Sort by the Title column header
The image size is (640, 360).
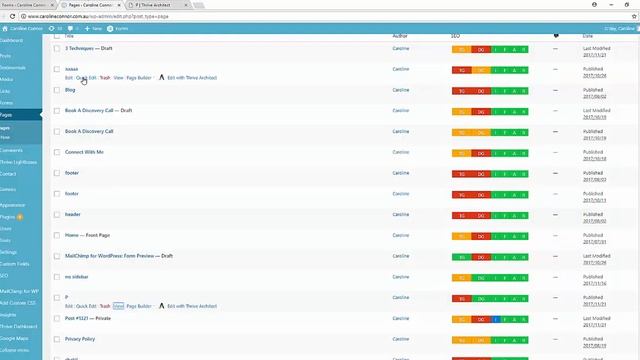pyautogui.click(x=69, y=36)
